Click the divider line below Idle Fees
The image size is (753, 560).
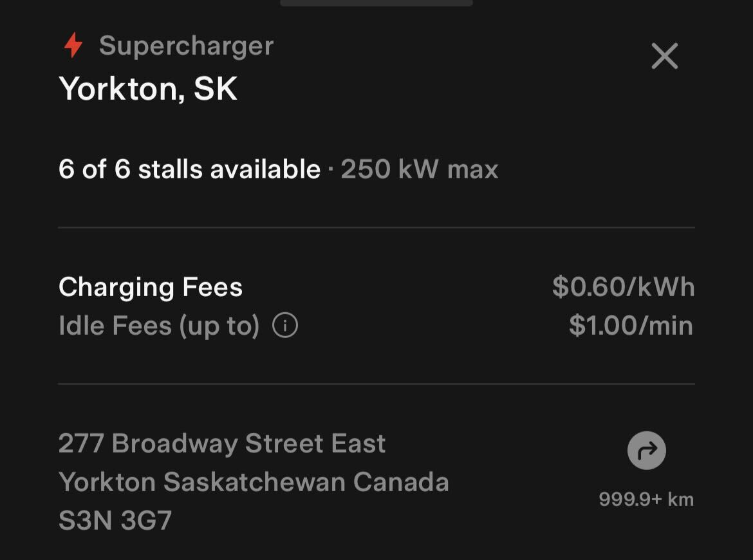click(376, 384)
